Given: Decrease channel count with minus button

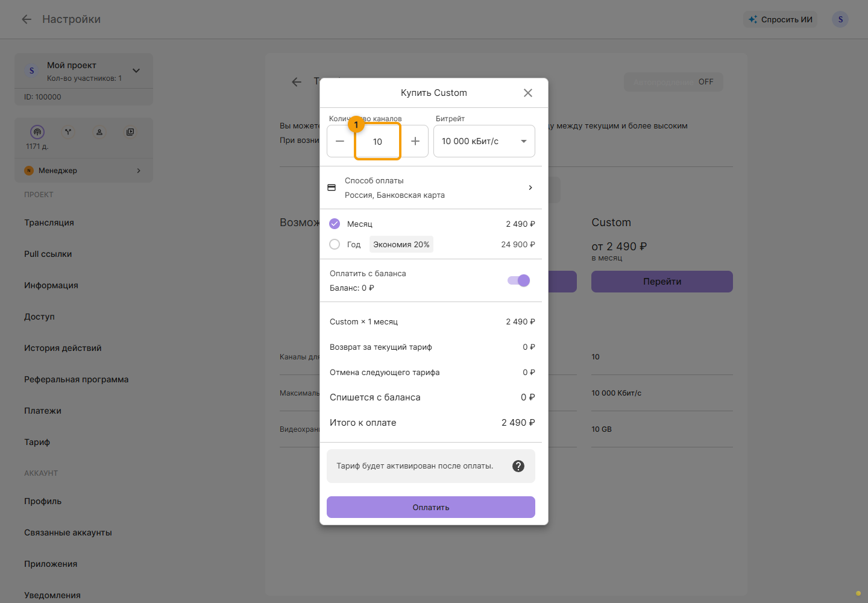Looking at the screenshot, I should [x=340, y=141].
